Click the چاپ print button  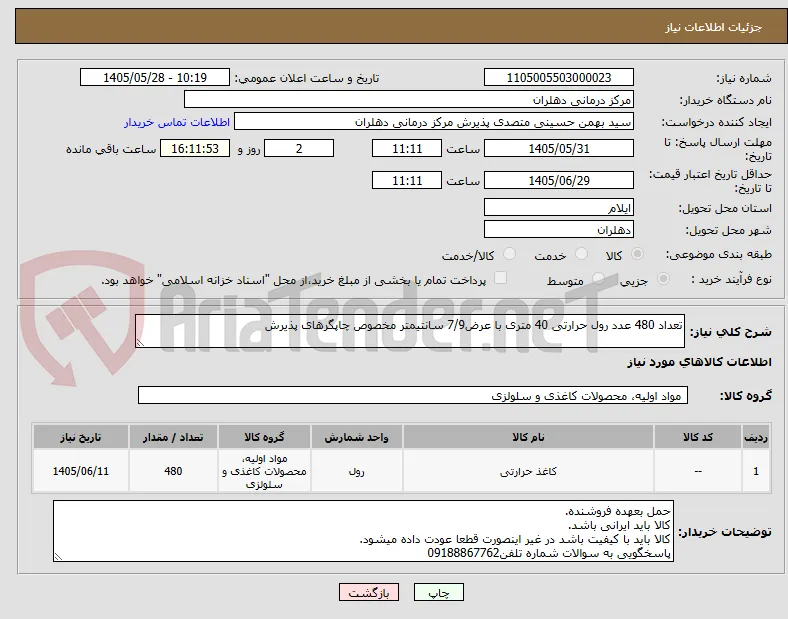point(438,592)
